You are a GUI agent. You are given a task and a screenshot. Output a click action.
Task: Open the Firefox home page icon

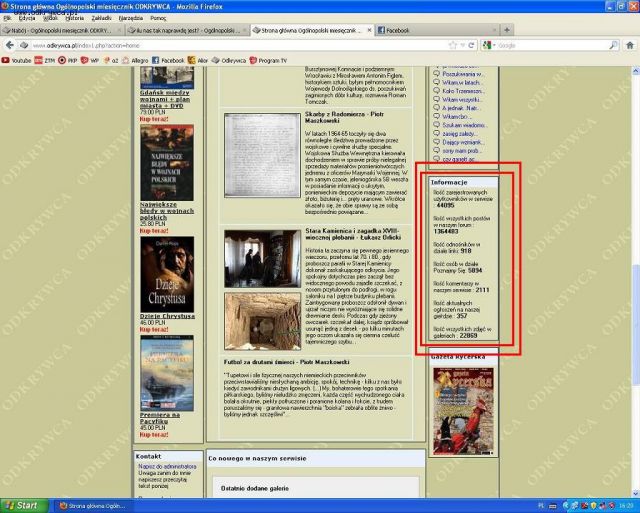[x=630, y=45]
